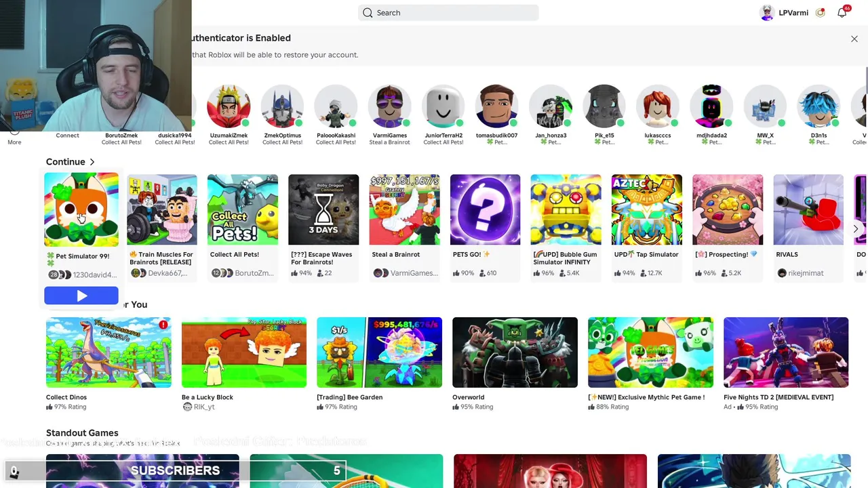Screen dimensions: 868x488
Task: Open Pet Simulator 99 game thumbnail
Action: (81, 209)
